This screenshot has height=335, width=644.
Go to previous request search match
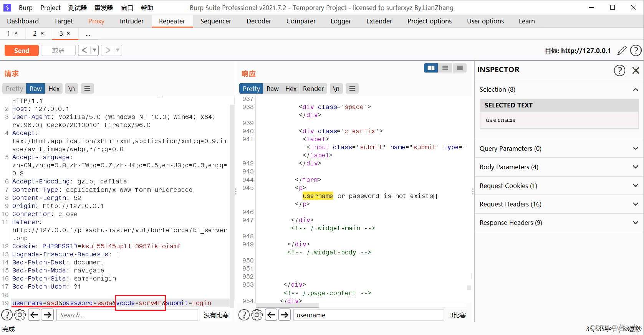pos(34,315)
